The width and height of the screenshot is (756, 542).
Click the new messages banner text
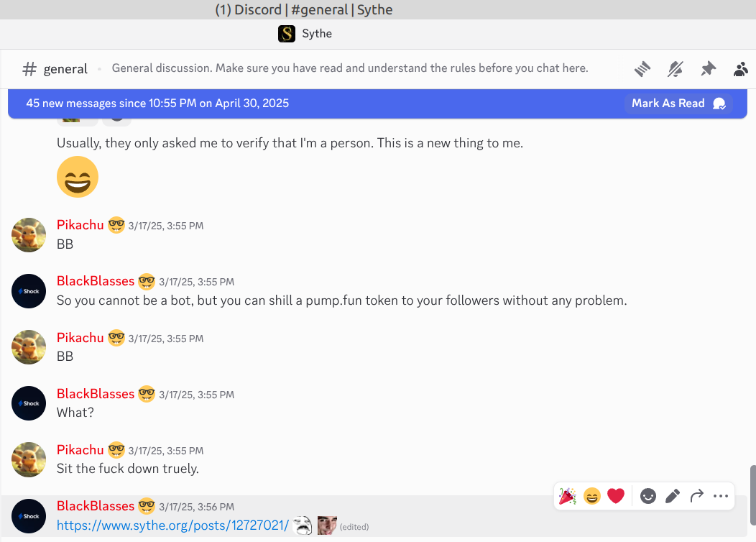click(157, 104)
